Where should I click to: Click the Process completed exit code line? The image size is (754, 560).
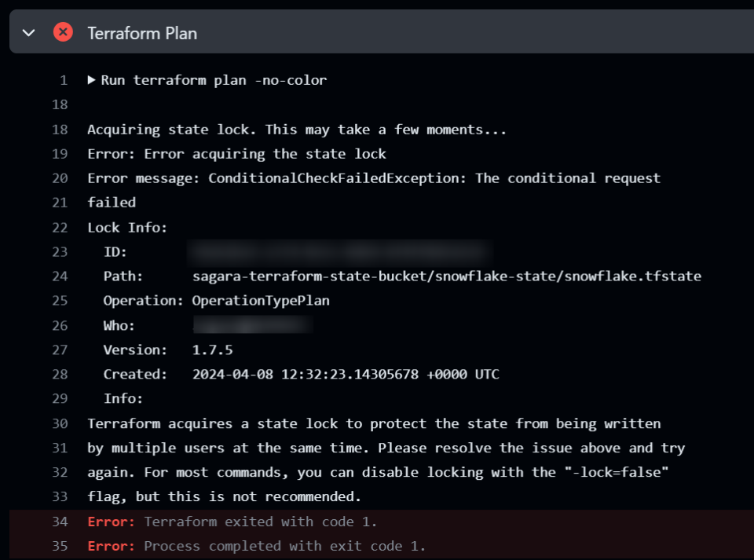tap(284, 546)
